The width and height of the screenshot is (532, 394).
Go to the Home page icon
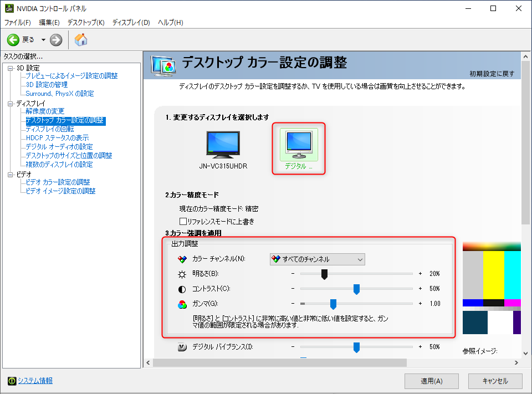pyautogui.click(x=81, y=40)
